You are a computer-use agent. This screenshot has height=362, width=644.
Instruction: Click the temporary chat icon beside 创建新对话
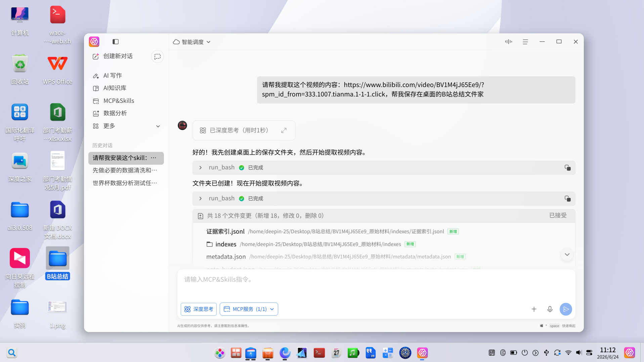pos(157,56)
